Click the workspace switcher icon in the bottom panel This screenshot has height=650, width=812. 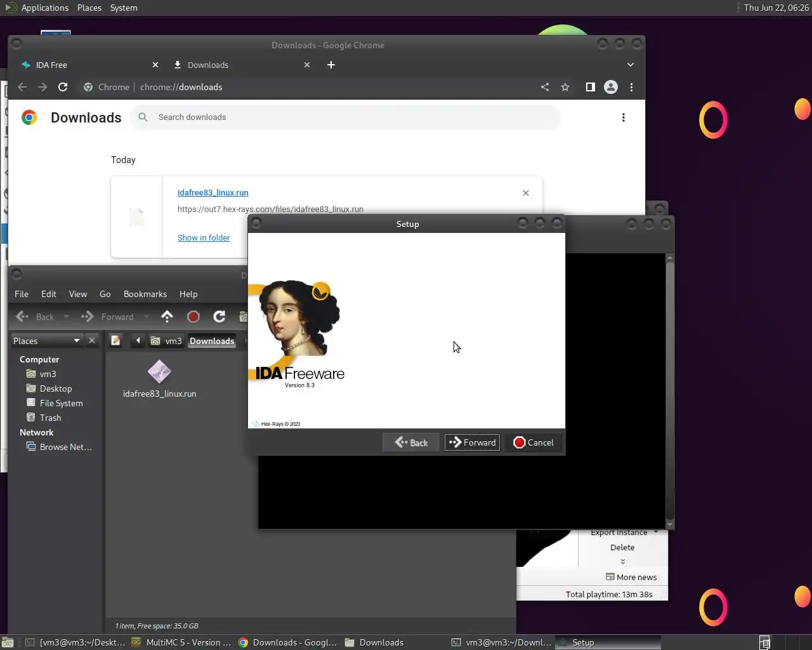(x=765, y=642)
